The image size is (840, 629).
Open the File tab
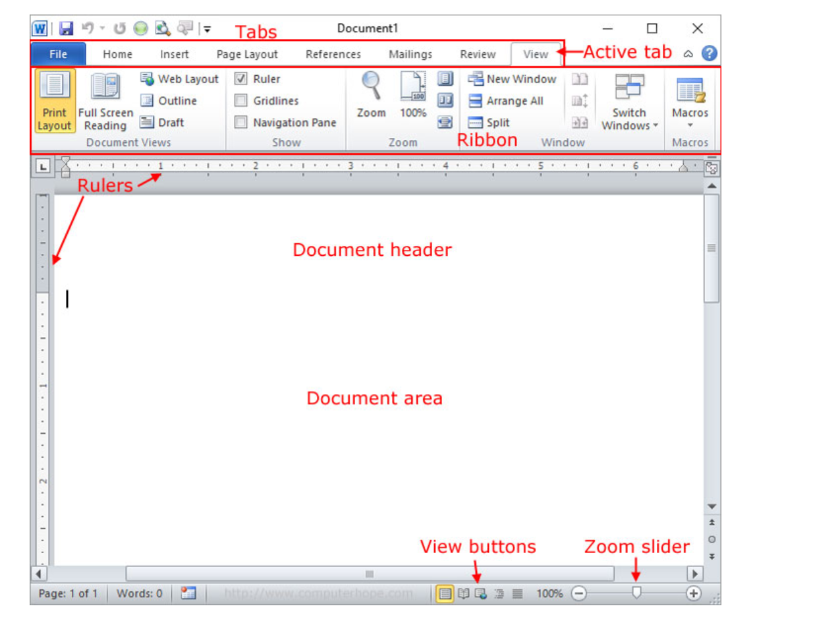tap(58, 54)
